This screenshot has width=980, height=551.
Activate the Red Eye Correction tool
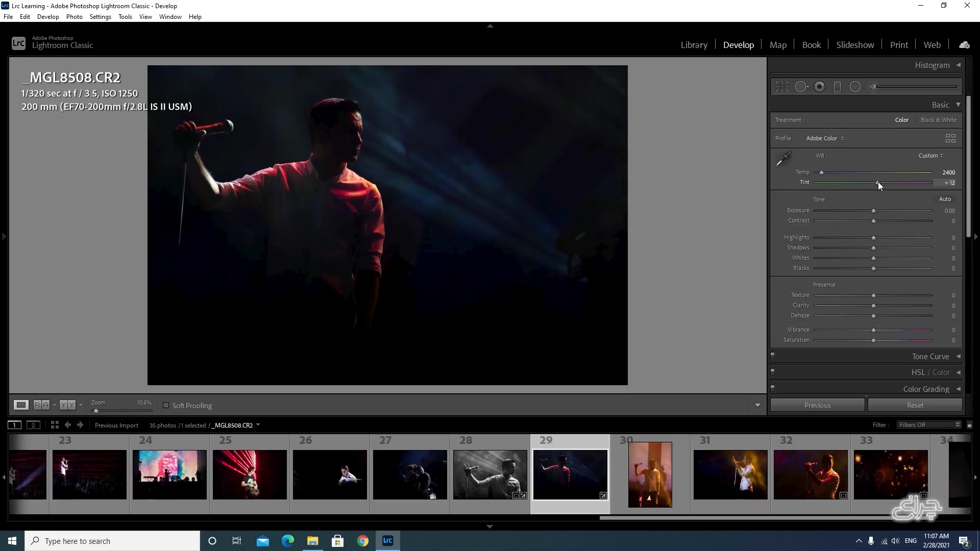tap(819, 87)
